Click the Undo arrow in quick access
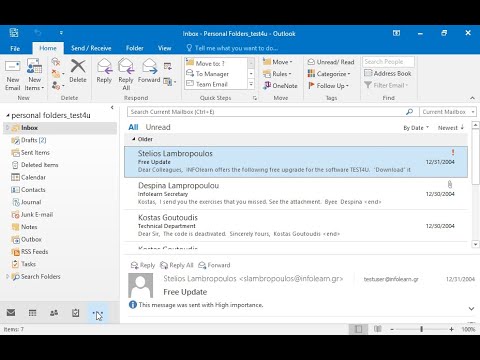The height and width of the screenshot is (360, 480). [38, 33]
